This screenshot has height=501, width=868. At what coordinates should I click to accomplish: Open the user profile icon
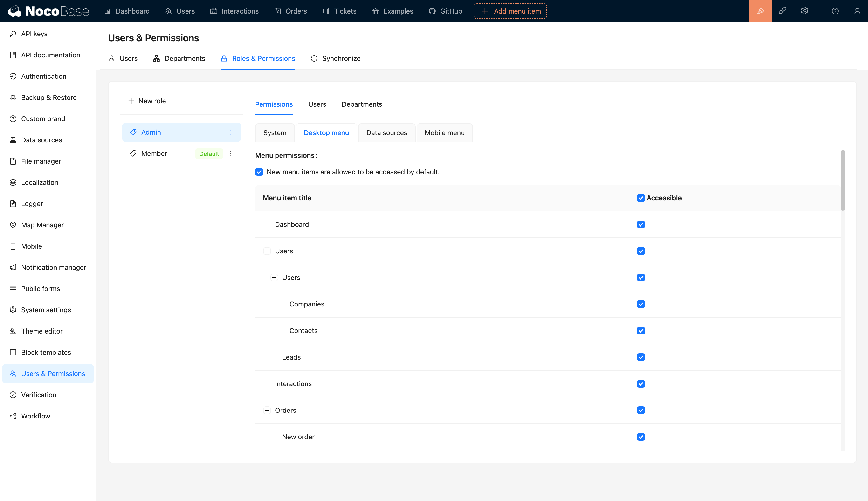pyautogui.click(x=857, y=11)
